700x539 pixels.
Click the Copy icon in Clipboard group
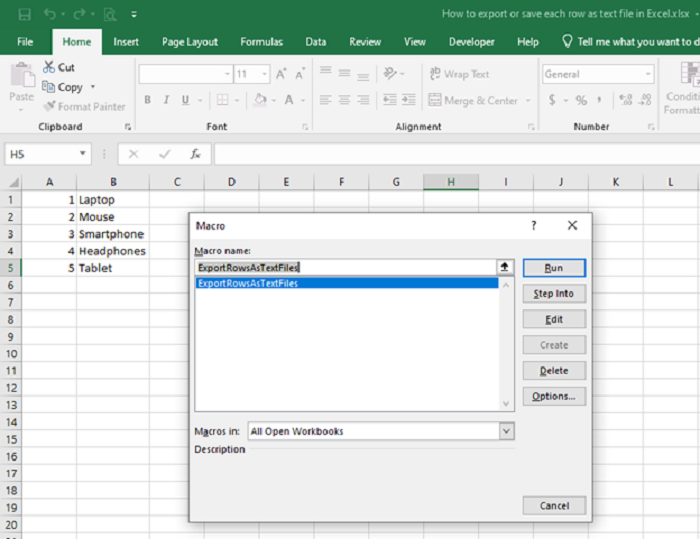pos(49,87)
